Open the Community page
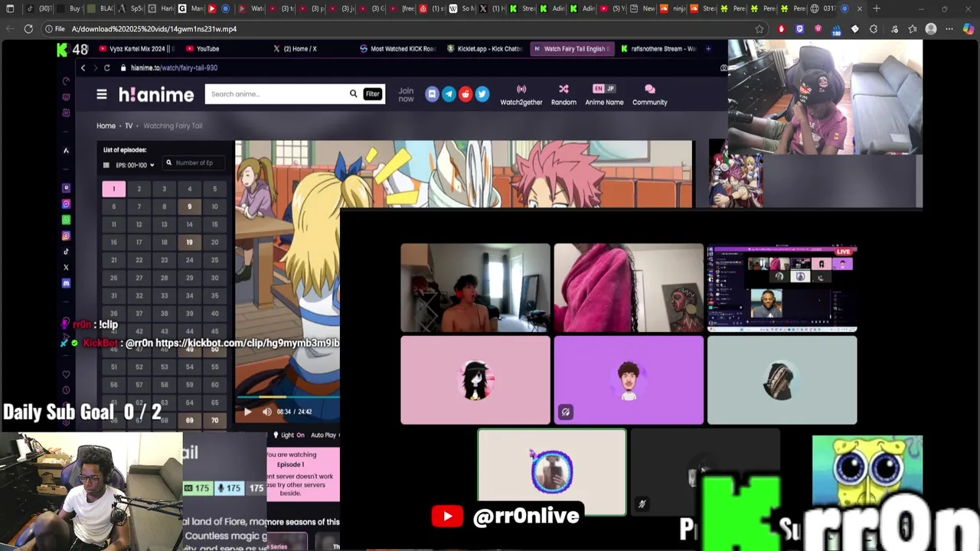Screen dimensions: 980x551 click(650, 95)
